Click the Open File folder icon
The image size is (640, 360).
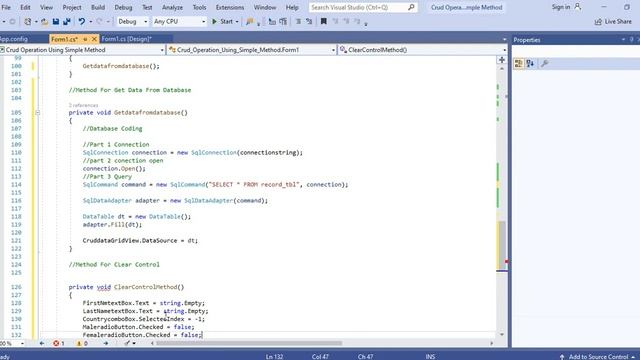click(x=44, y=22)
